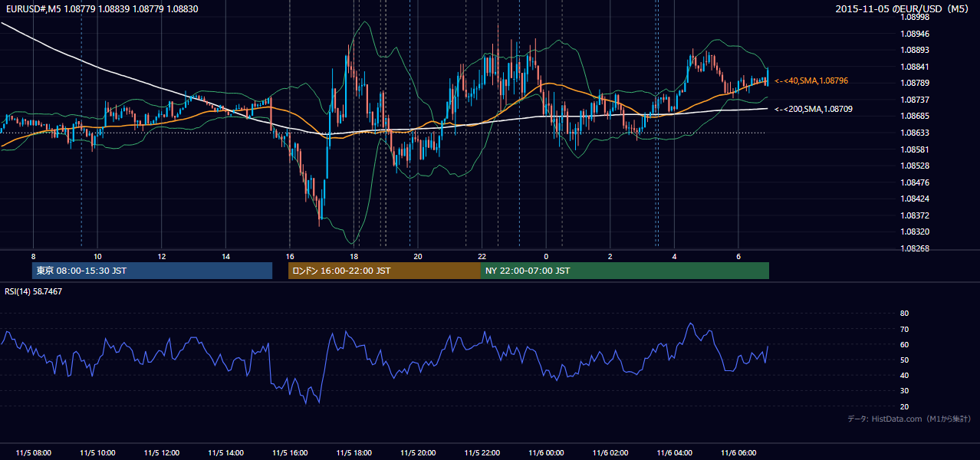Screen dimensions: 980x460
Task: Click RSI scale level 30
Action: (904, 391)
